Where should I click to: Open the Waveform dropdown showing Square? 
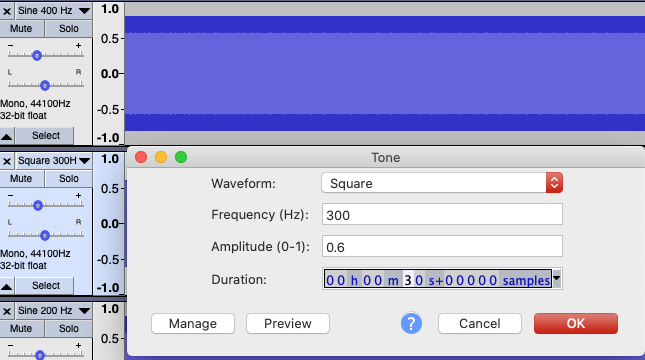(x=442, y=183)
